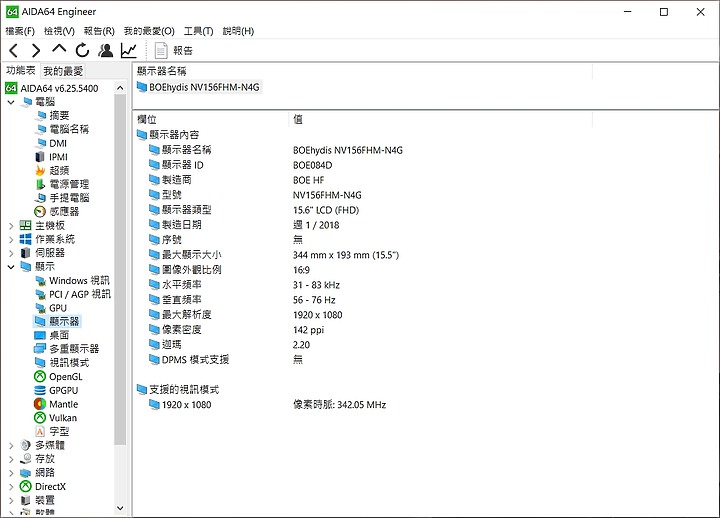Select the 1920 x 1080 video mode row
This screenshot has height=518, width=720.
[267, 405]
